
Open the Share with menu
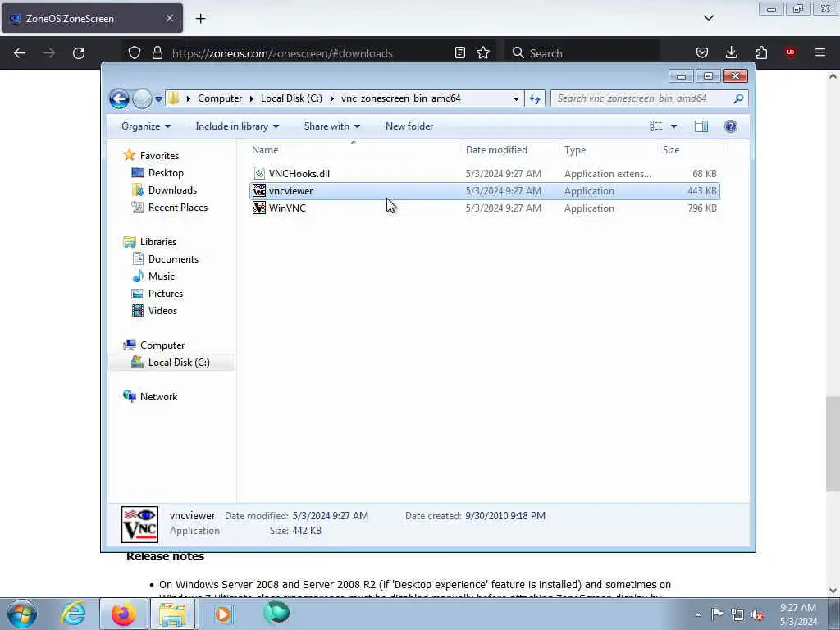(331, 126)
